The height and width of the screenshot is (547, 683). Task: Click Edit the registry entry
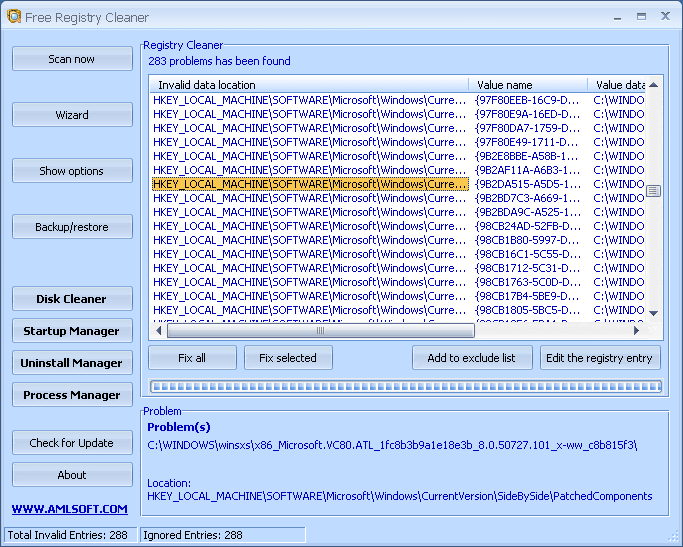pos(600,358)
